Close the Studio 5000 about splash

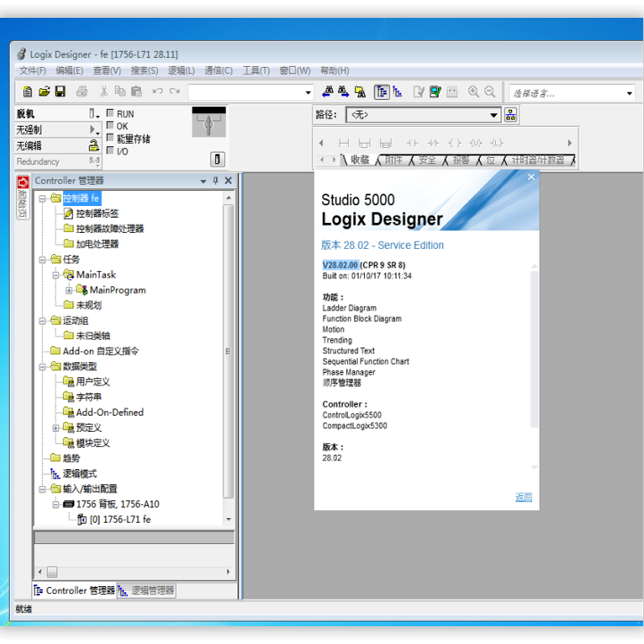531,177
